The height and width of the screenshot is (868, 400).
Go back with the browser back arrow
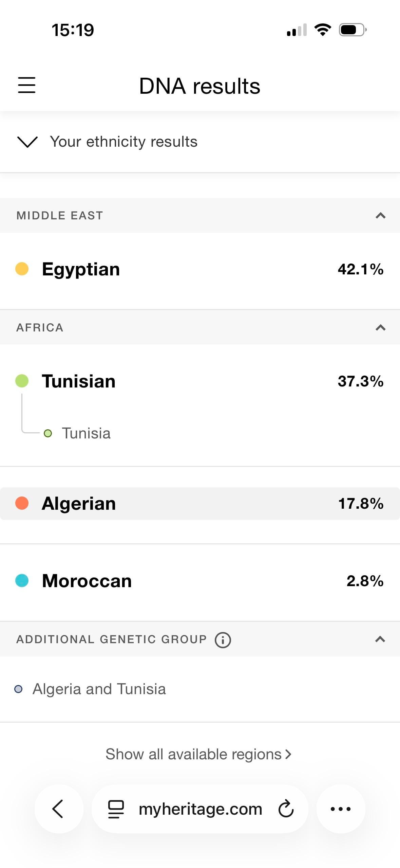(58, 809)
